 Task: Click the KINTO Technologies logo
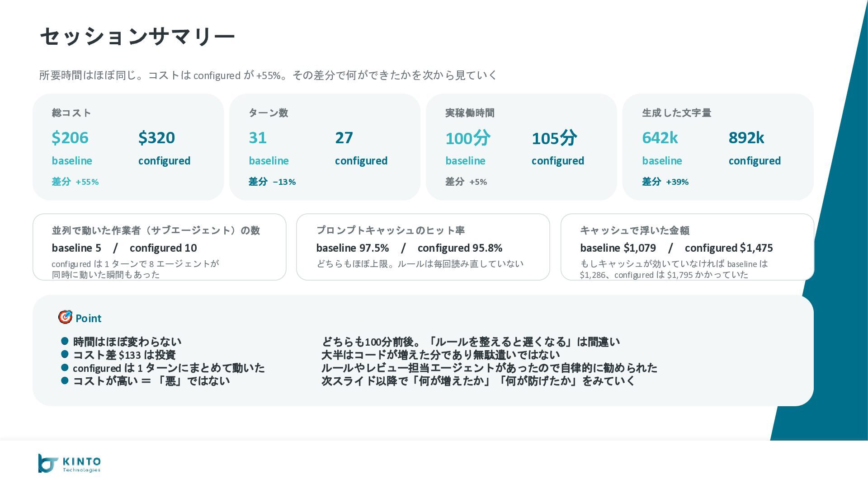[70, 464]
